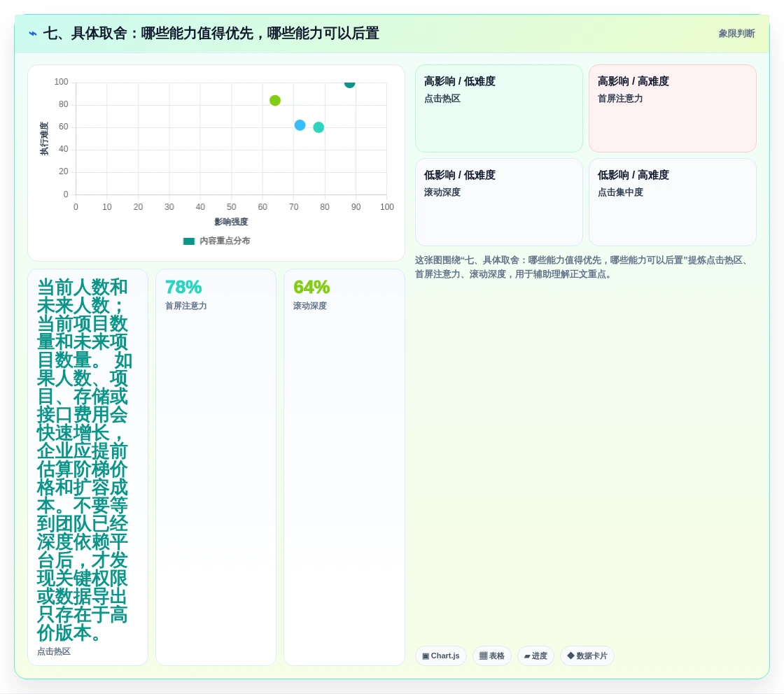Click the 数据卡片 tag chip

(x=587, y=656)
